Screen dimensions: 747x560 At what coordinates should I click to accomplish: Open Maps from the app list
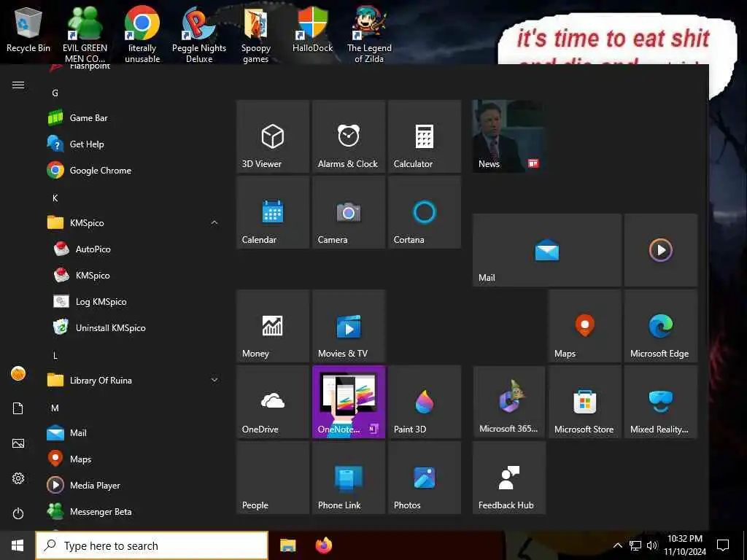pyautogui.click(x=133, y=459)
